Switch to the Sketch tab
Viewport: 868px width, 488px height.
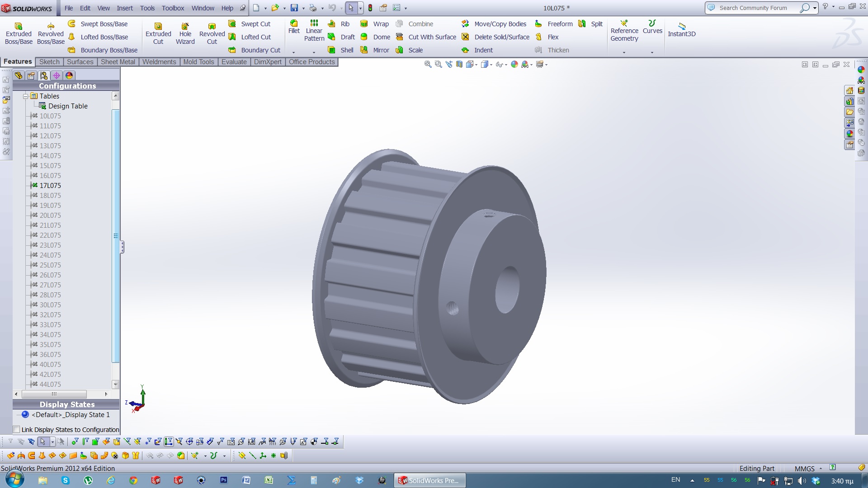pyautogui.click(x=49, y=62)
